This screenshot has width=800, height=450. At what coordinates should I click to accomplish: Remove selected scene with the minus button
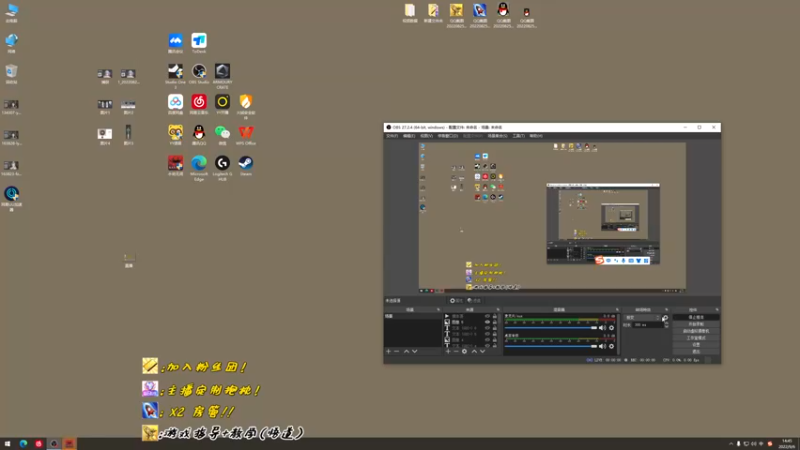click(396, 352)
